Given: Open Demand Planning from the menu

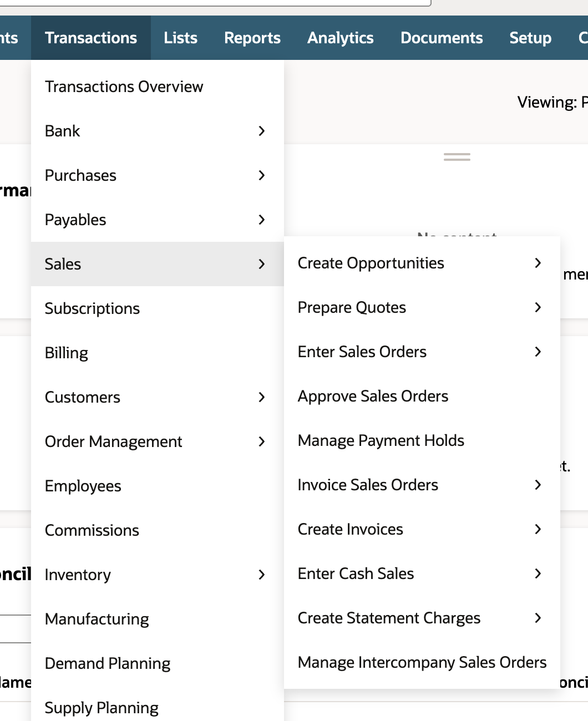Looking at the screenshot, I should [158, 663].
